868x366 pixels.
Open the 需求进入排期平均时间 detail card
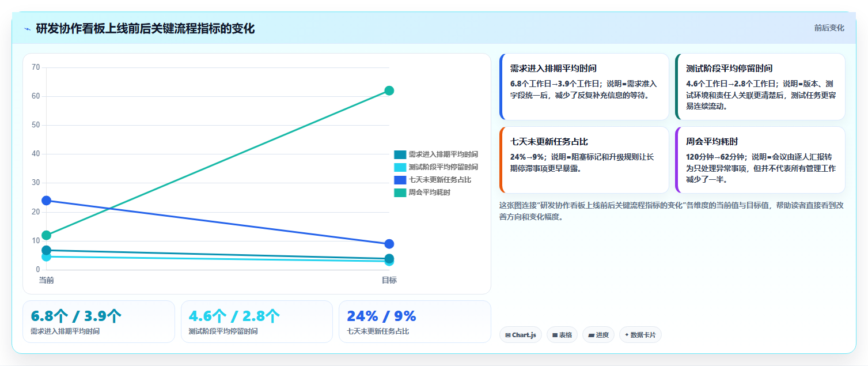tap(584, 87)
